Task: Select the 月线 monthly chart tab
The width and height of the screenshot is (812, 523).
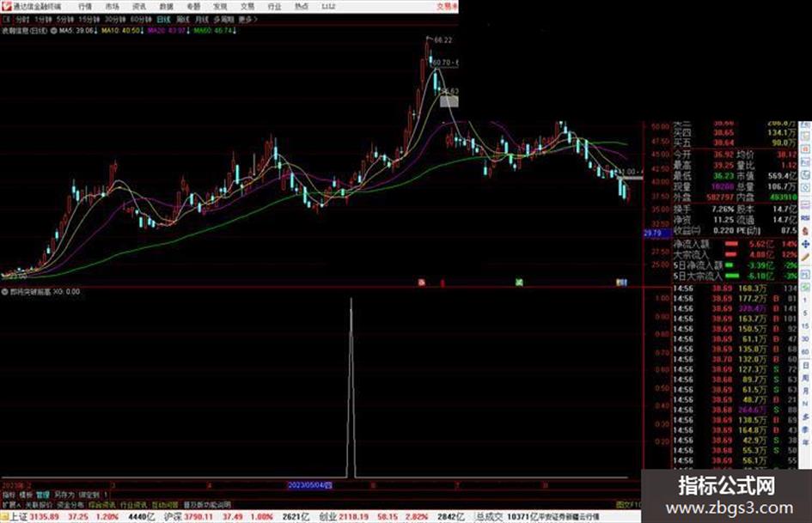Action: click(x=201, y=19)
